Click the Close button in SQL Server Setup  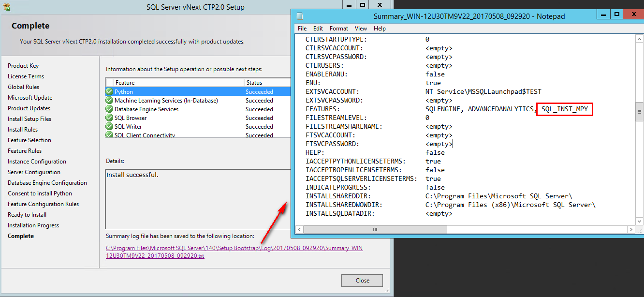[362, 281]
